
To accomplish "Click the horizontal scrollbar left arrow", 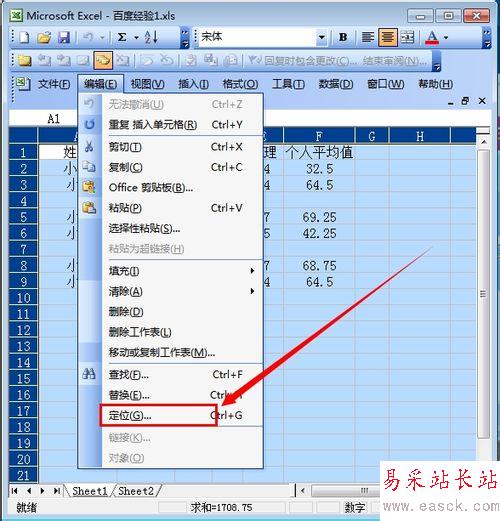I will tap(303, 491).
